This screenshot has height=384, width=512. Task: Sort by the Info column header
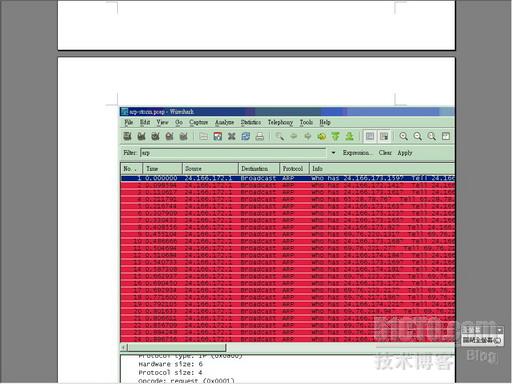pyautogui.click(x=382, y=169)
